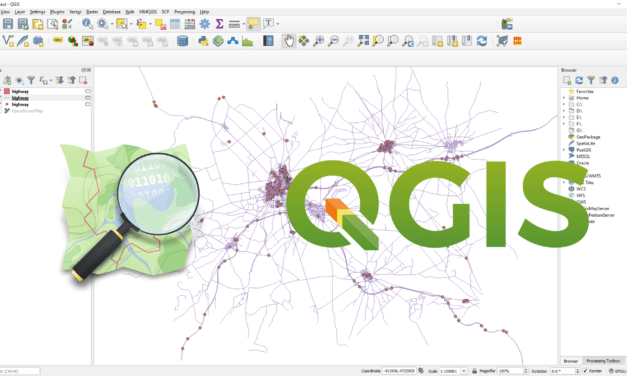Select the Pan Map hand tool
The height and width of the screenshot is (376, 627).
tap(289, 41)
